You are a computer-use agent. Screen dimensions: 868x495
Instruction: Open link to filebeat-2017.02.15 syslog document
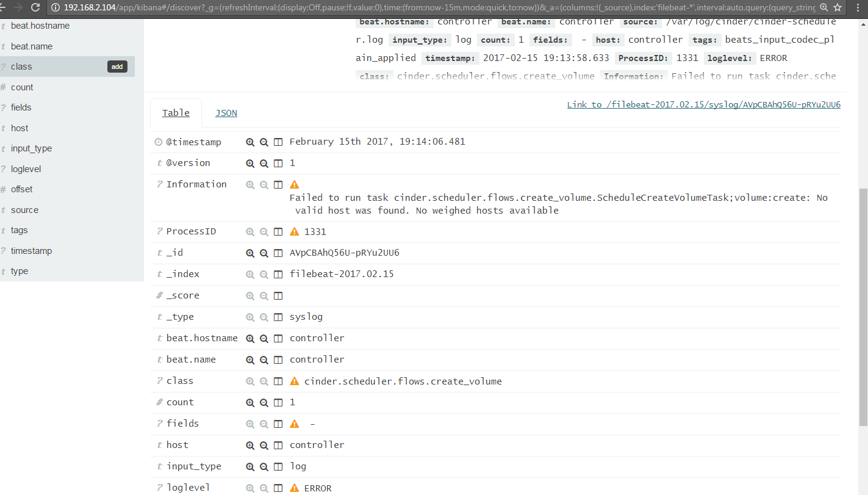click(704, 105)
